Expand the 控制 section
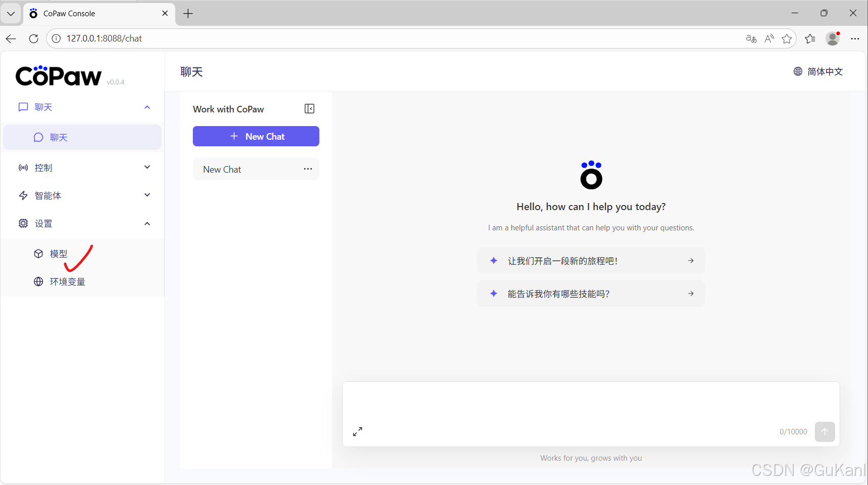This screenshot has height=485, width=868. pos(147,167)
